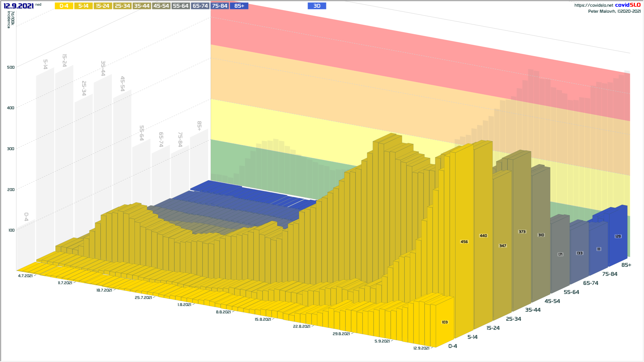
Task: Select the 45-54 age group legend
Action: (161, 6)
